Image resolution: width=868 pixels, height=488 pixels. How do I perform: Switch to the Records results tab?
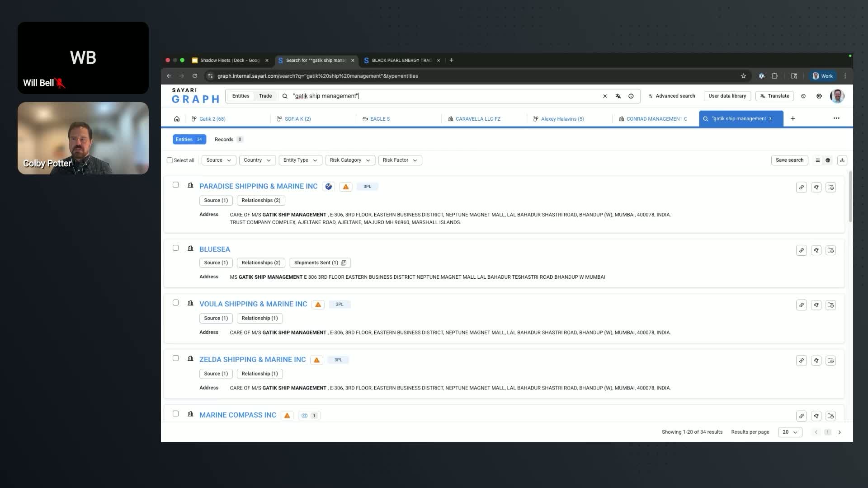coord(229,140)
